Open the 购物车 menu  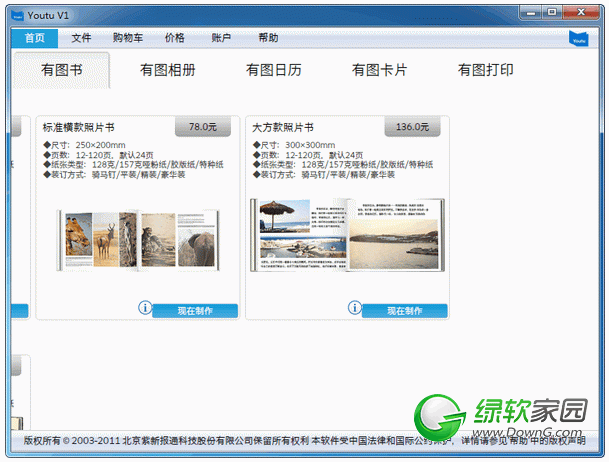point(127,38)
